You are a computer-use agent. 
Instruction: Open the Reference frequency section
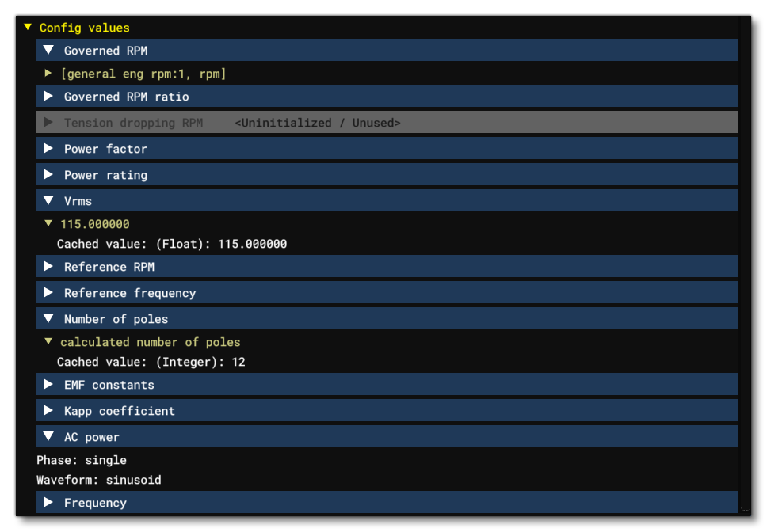point(48,293)
